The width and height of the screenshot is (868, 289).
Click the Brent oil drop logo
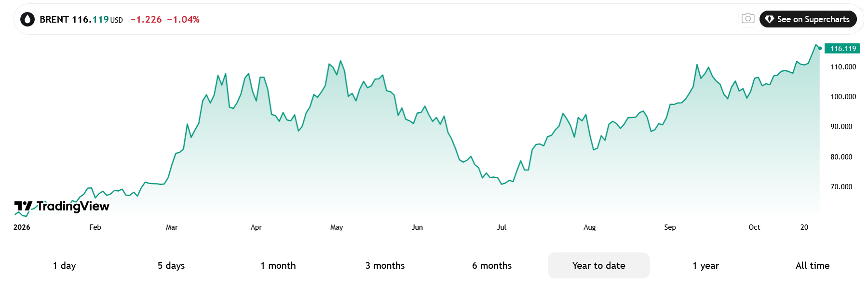27,19
